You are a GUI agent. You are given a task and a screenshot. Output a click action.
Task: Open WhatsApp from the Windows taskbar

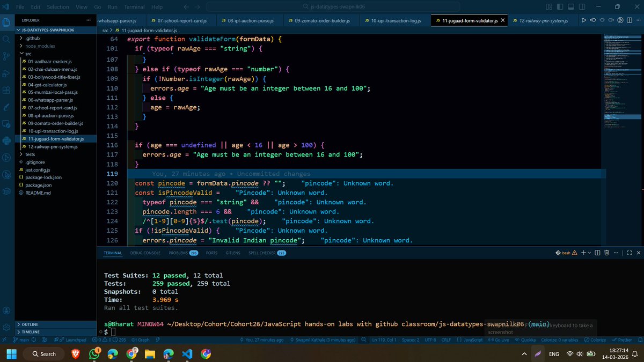pos(94,353)
